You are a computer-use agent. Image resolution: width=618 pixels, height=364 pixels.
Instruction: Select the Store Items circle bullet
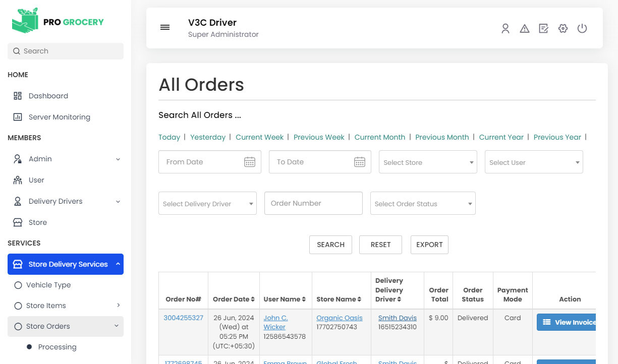click(18, 306)
